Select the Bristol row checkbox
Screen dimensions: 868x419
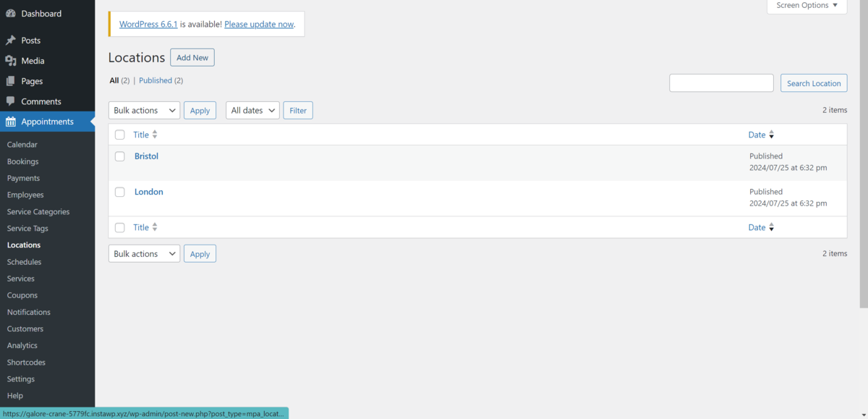[x=120, y=156]
